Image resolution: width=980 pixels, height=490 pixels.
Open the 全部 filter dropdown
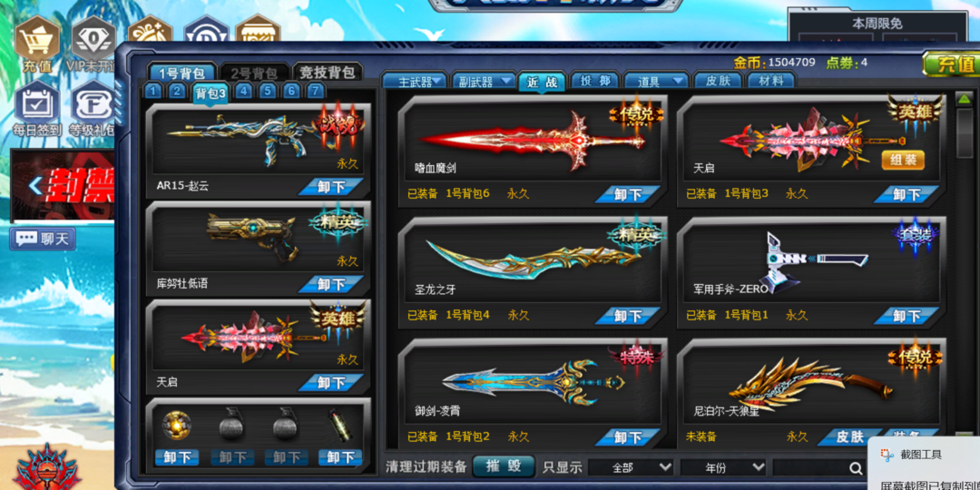(x=630, y=467)
